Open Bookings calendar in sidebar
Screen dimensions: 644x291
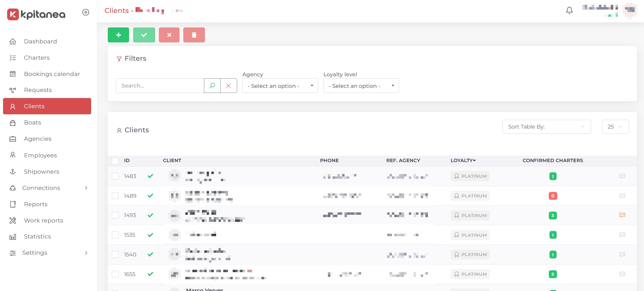pyautogui.click(x=47, y=74)
